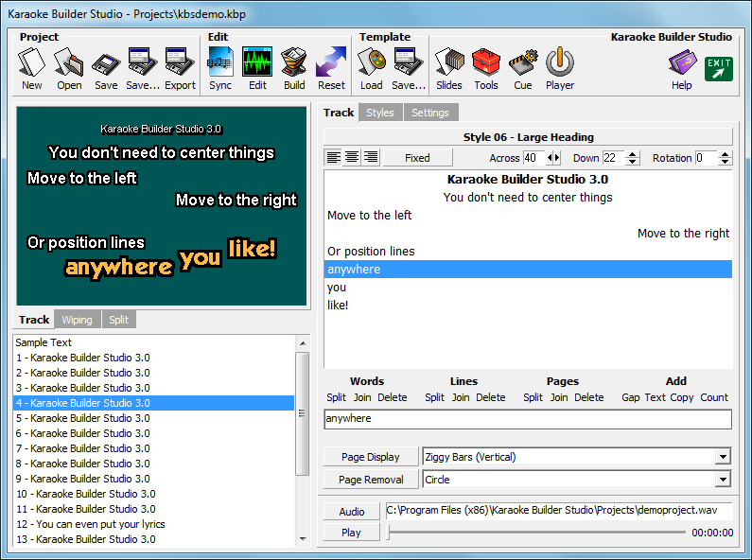The image size is (752, 560).
Task: Select track '12 - You can even put your lyrics'
Action: coord(153,524)
